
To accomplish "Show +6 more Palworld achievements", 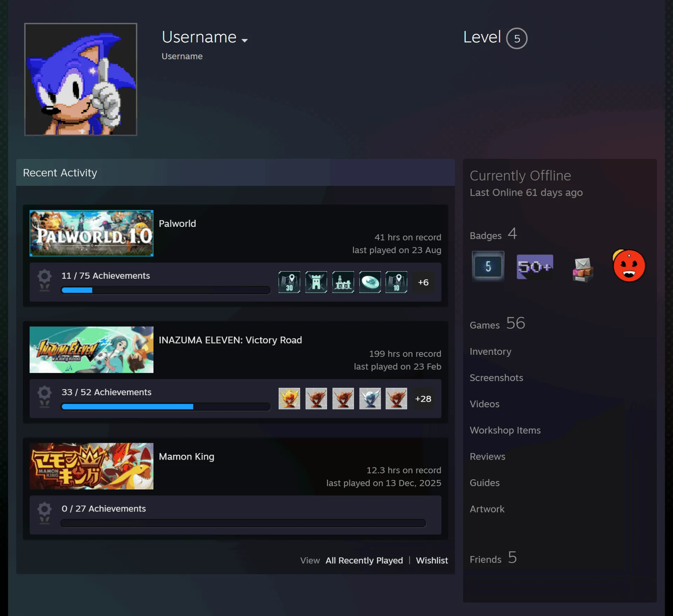I will [423, 282].
